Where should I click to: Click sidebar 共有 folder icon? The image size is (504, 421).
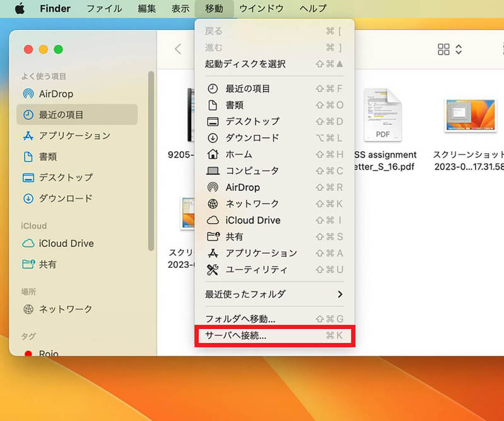28,264
